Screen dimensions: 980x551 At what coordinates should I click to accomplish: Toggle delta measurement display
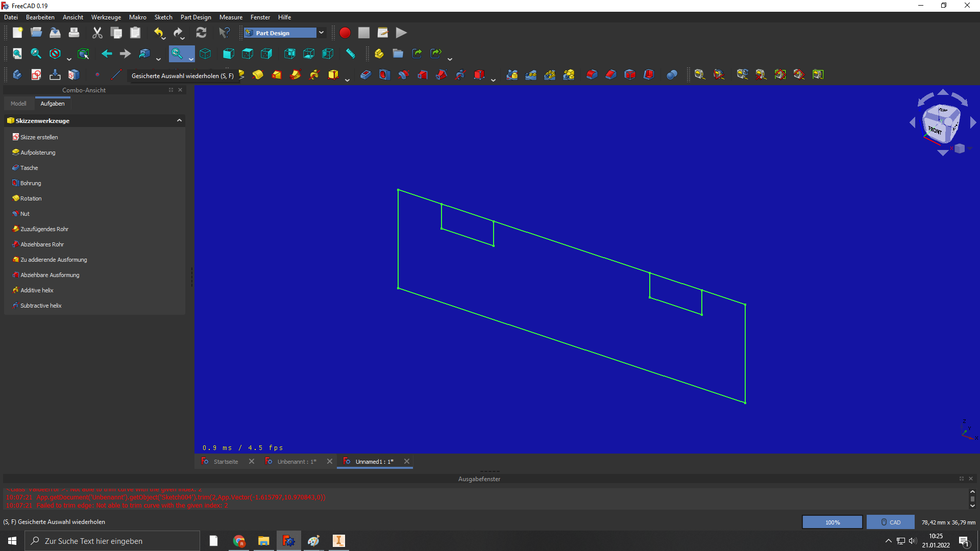tap(818, 74)
